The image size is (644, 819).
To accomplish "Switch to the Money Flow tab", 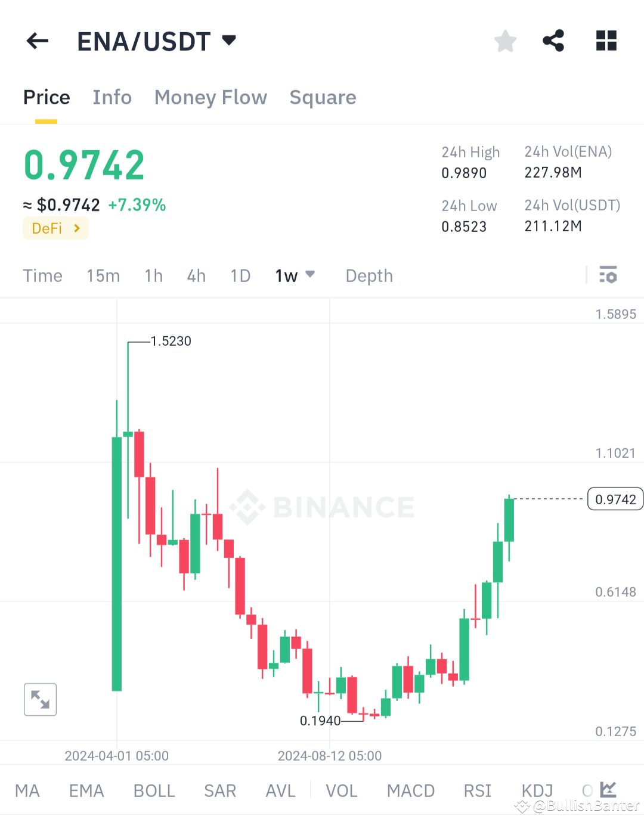I will 210,97.
